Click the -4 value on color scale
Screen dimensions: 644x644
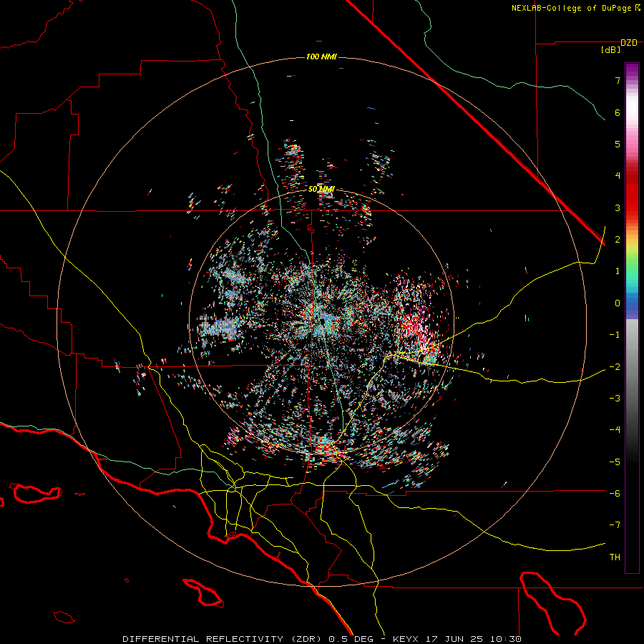(615, 430)
